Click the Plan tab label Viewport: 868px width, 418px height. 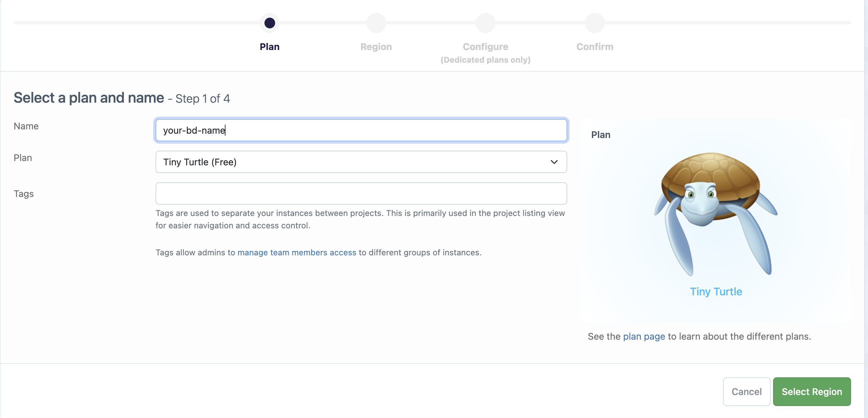269,47
